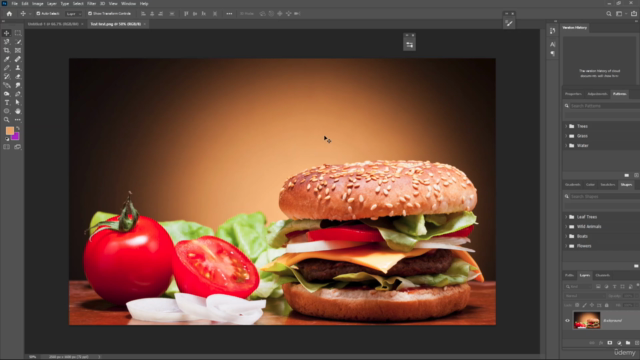Viewport: 640px width, 360px height.
Task: Select the History Brush tool
Action: [x=7, y=76]
